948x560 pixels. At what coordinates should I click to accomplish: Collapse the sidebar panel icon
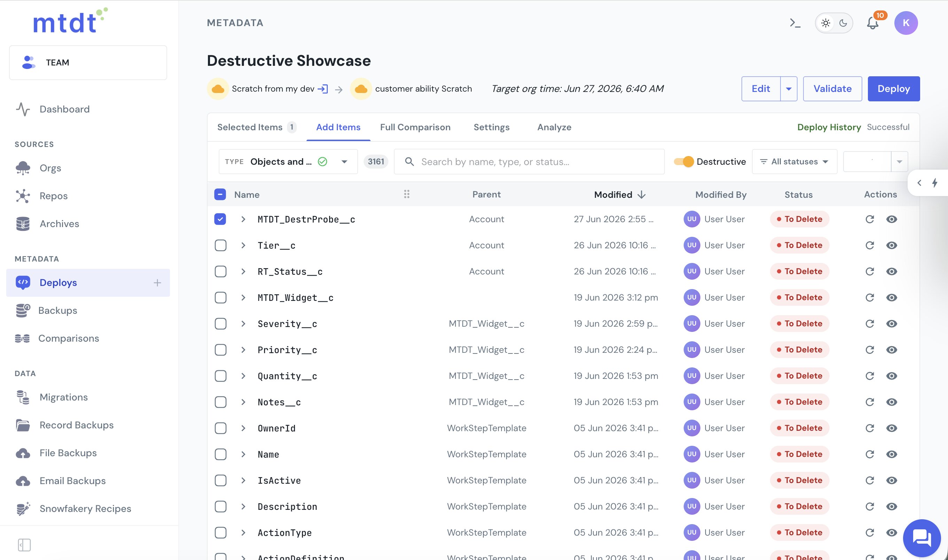24,545
